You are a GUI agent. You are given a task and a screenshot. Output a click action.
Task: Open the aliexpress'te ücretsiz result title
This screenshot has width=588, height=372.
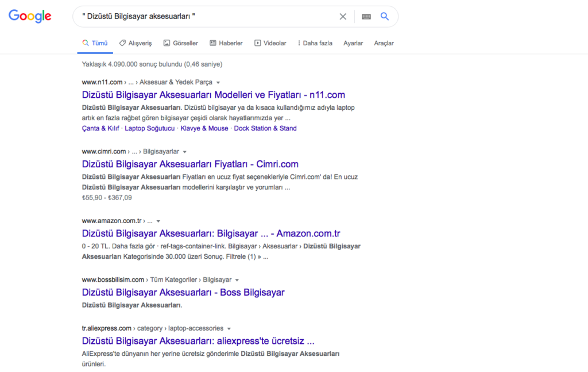[198, 341]
